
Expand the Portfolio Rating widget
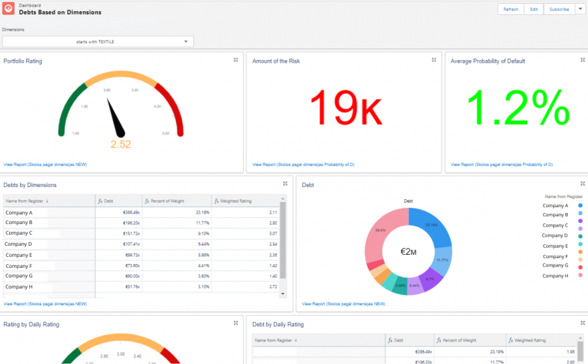point(236,60)
